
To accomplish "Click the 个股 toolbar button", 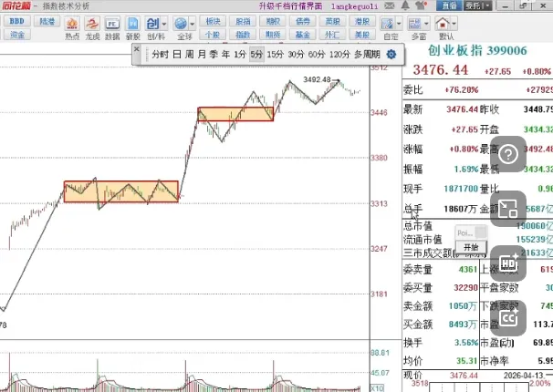I will 213,35.
